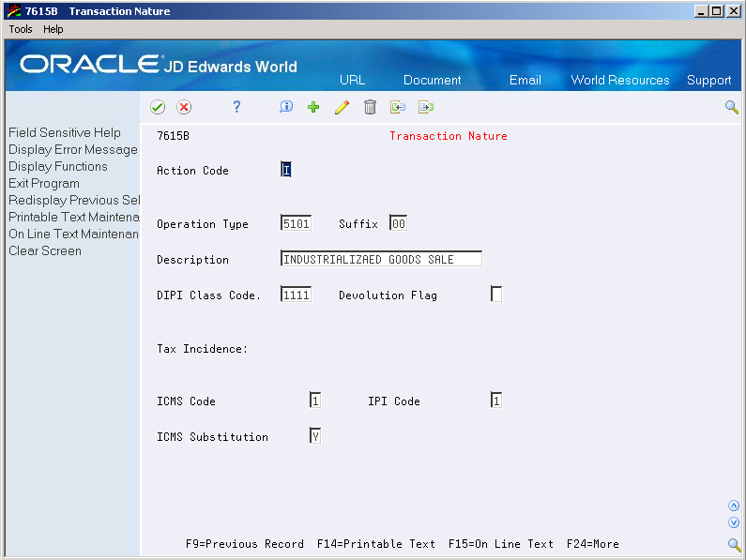Click the IPI Code field

pos(496,401)
